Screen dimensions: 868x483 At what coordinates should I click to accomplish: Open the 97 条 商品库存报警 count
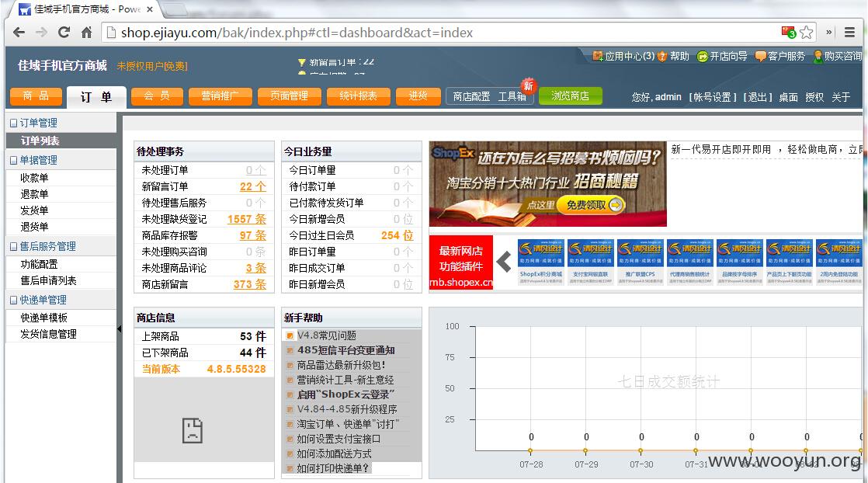tap(253, 235)
